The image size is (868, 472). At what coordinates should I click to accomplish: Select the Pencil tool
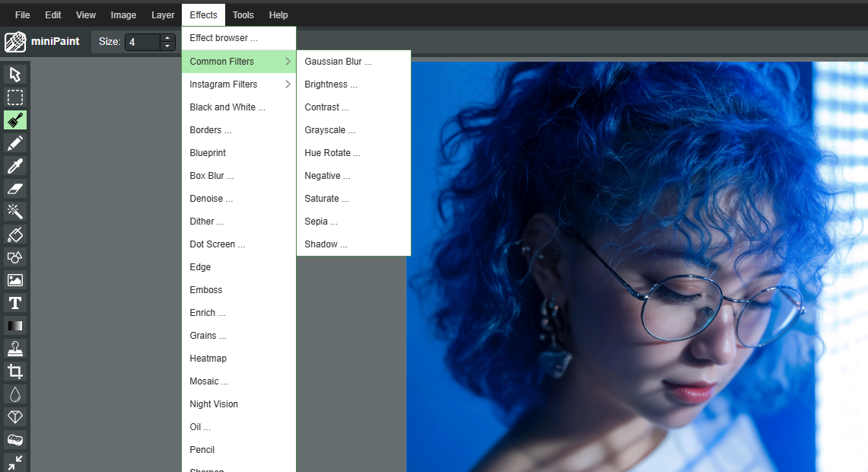click(15, 143)
